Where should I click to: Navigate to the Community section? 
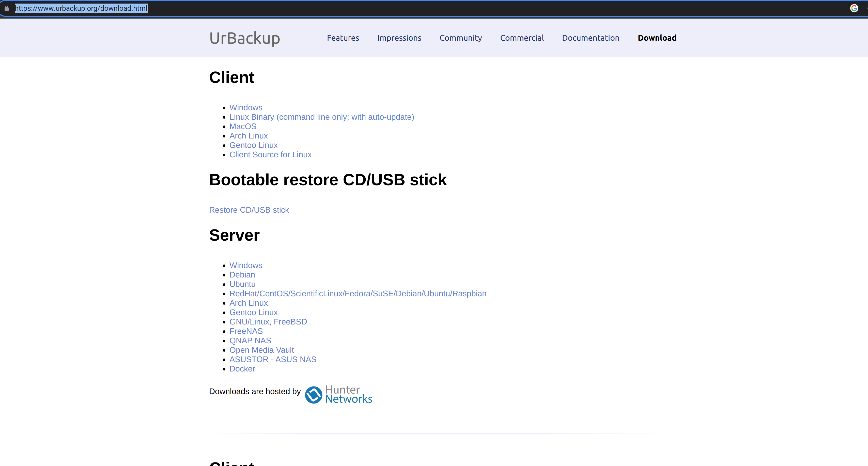[x=461, y=38]
